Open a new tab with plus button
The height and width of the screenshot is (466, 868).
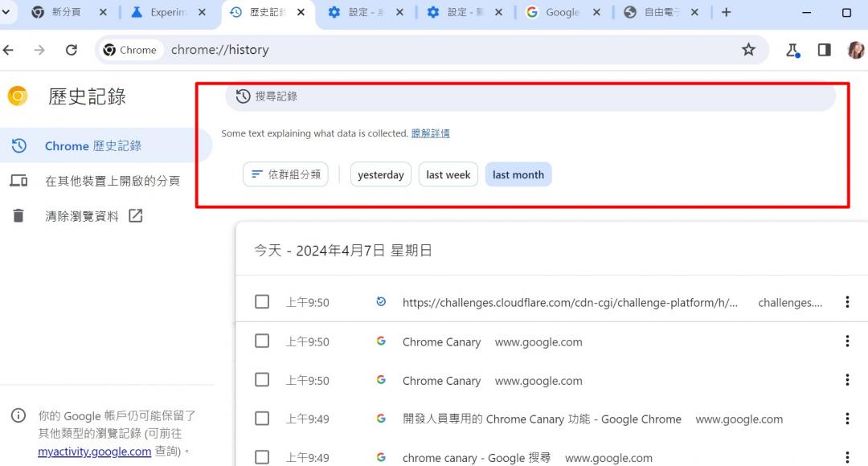point(727,12)
